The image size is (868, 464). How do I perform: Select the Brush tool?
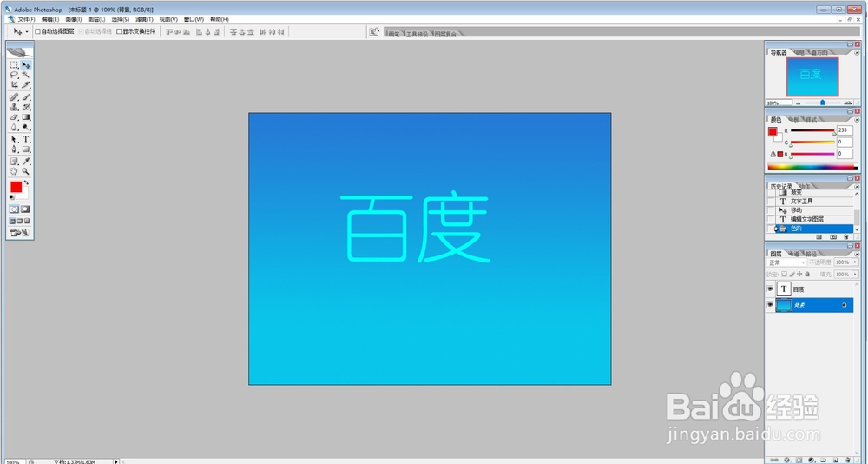point(26,97)
